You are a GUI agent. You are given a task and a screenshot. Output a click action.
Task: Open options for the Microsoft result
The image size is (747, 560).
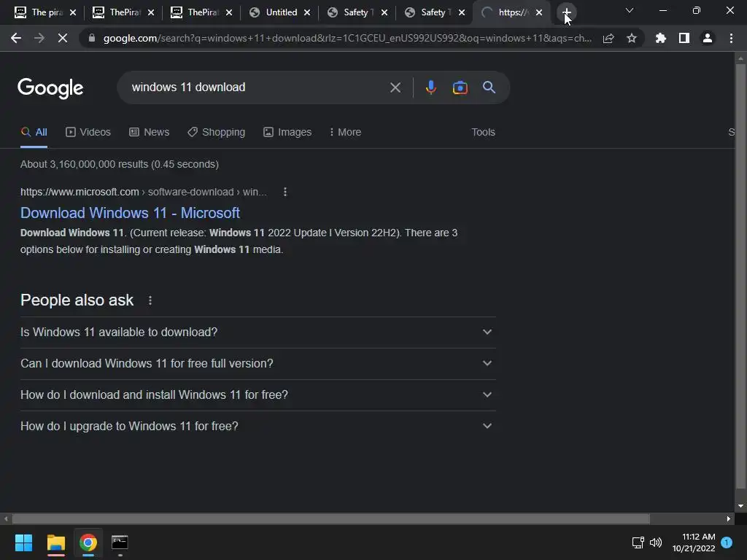click(285, 192)
